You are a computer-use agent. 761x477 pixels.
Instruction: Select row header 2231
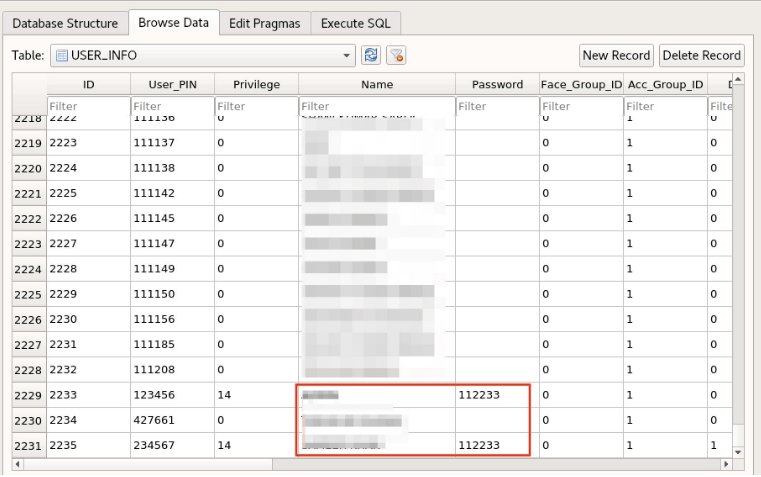pyautogui.click(x=29, y=445)
